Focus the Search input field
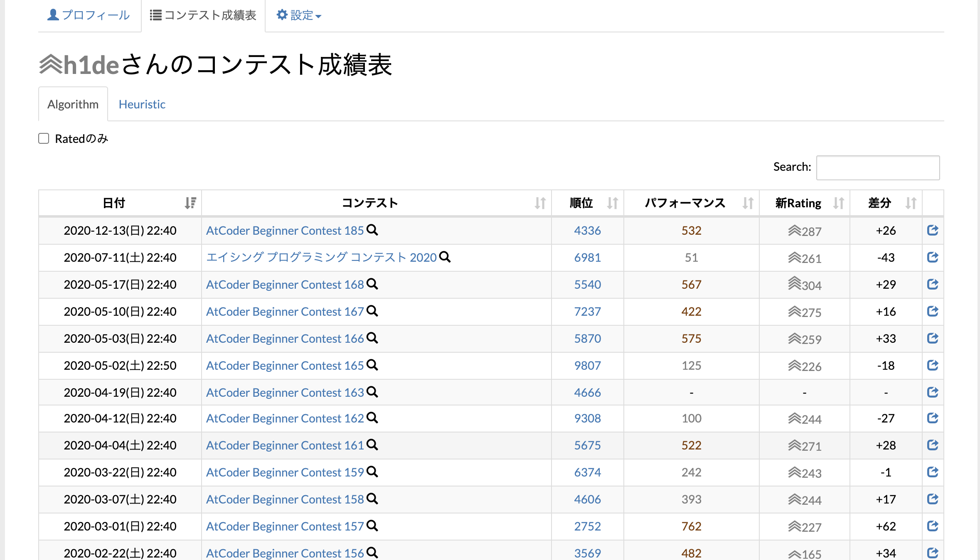Screen dimensions: 980x560 tap(877, 167)
